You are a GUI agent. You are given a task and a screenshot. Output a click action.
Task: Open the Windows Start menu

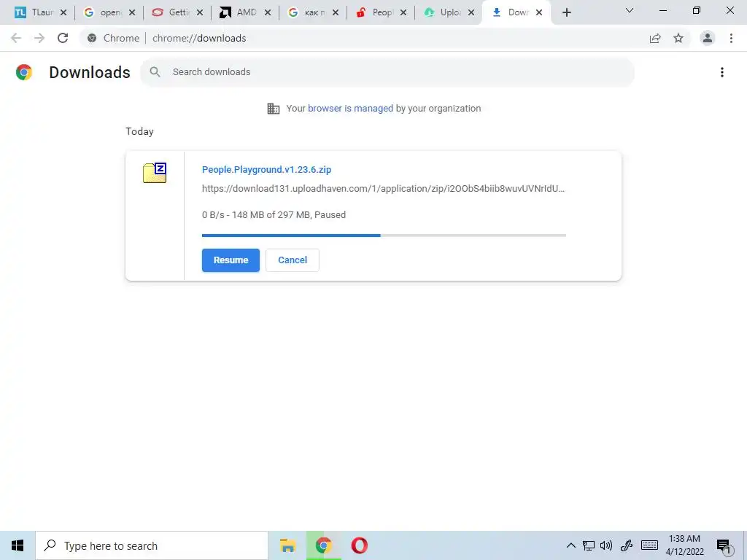tap(18, 545)
